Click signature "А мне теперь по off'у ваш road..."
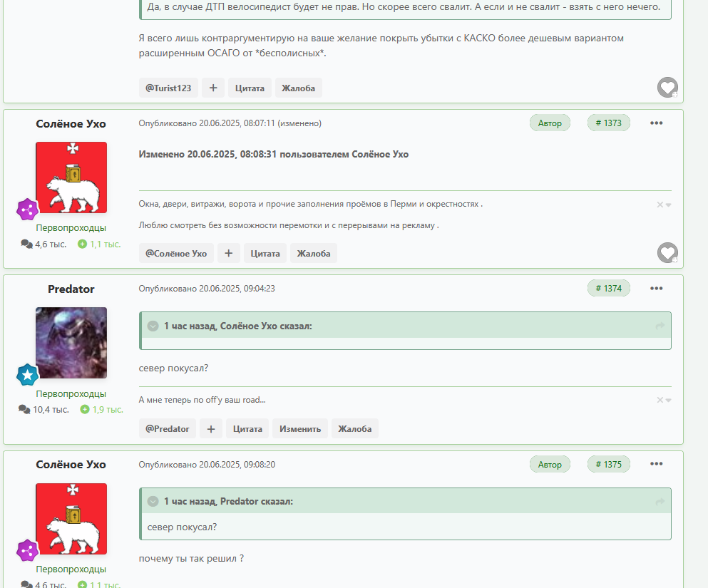708x588 pixels. pos(202,400)
